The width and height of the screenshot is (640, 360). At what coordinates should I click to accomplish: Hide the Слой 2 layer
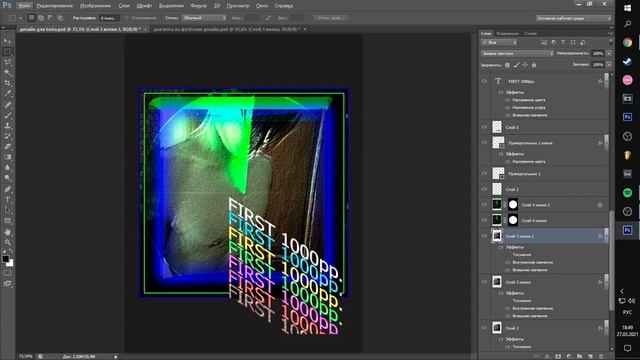484,189
